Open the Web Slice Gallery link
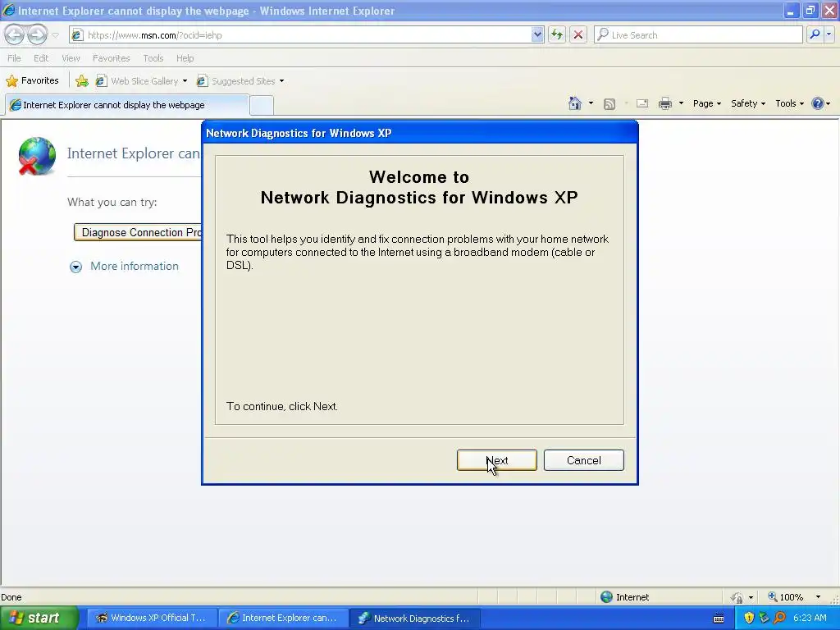 click(x=137, y=81)
